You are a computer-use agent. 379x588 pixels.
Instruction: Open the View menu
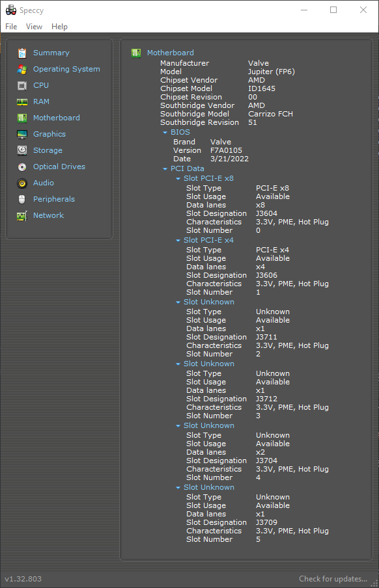pos(34,27)
